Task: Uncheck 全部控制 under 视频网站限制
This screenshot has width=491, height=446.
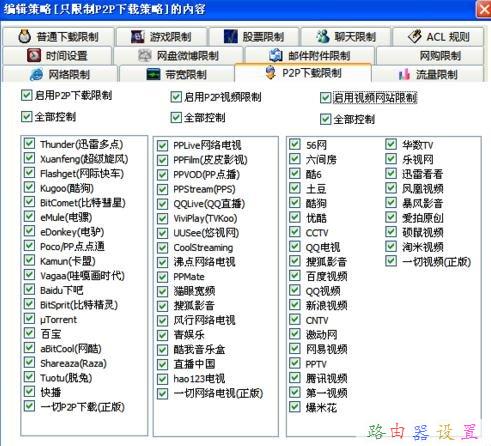Action: [325, 119]
